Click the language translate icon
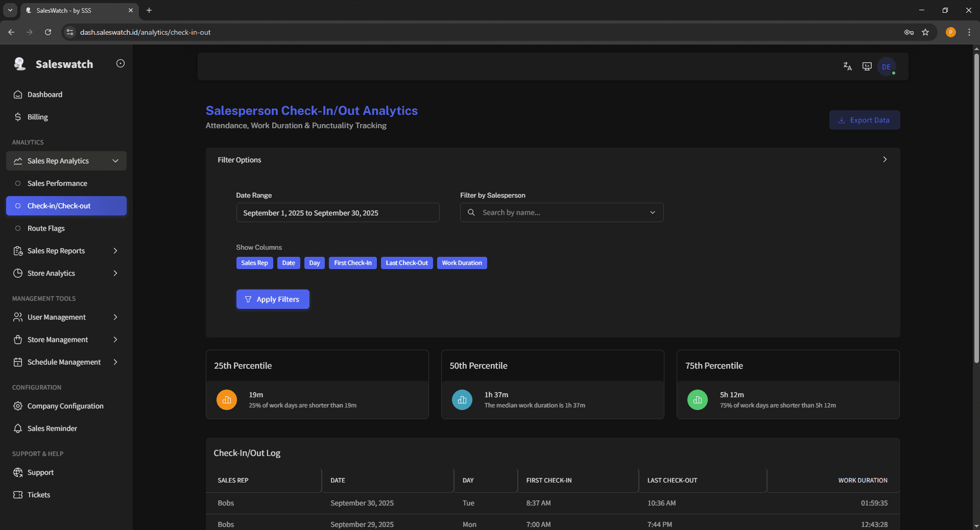980x530 pixels. (x=847, y=66)
